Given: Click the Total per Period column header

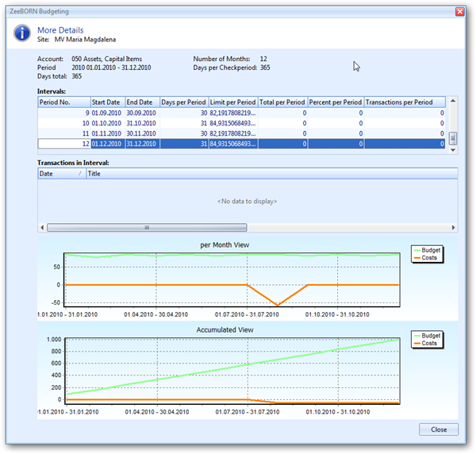Looking at the screenshot, I should (x=283, y=102).
